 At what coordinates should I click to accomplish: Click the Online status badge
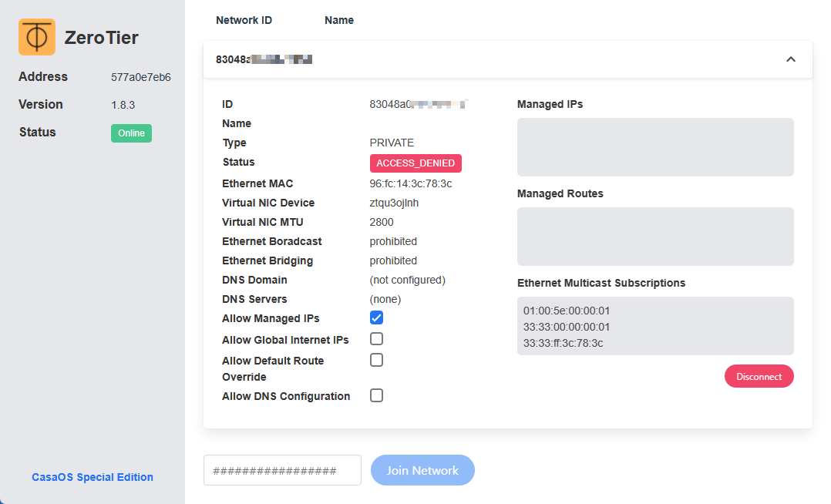131,133
